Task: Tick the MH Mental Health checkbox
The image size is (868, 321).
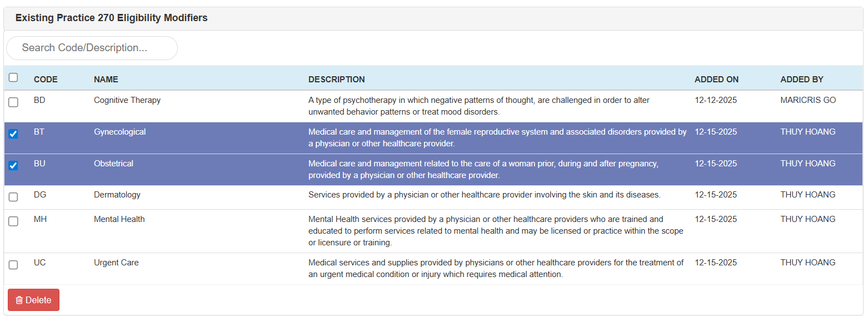Action: pos(13,221)
